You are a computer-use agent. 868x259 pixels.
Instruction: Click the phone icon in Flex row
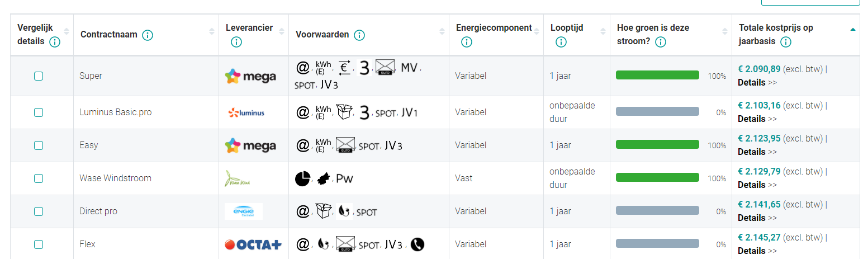point(417,244)
